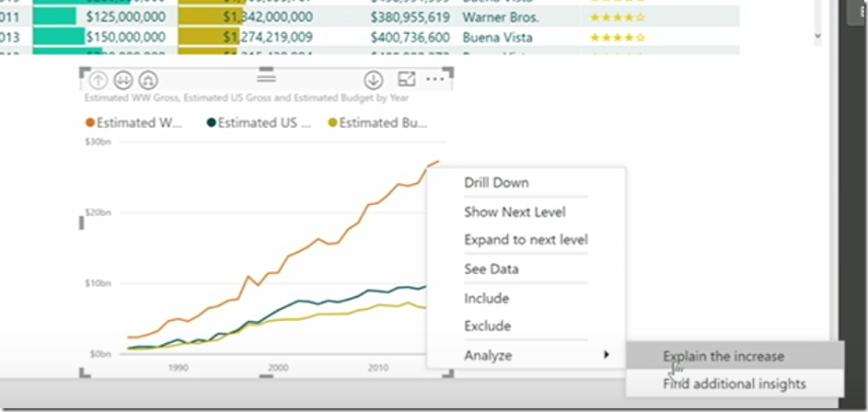Select Find additional insights

[734, 383]
